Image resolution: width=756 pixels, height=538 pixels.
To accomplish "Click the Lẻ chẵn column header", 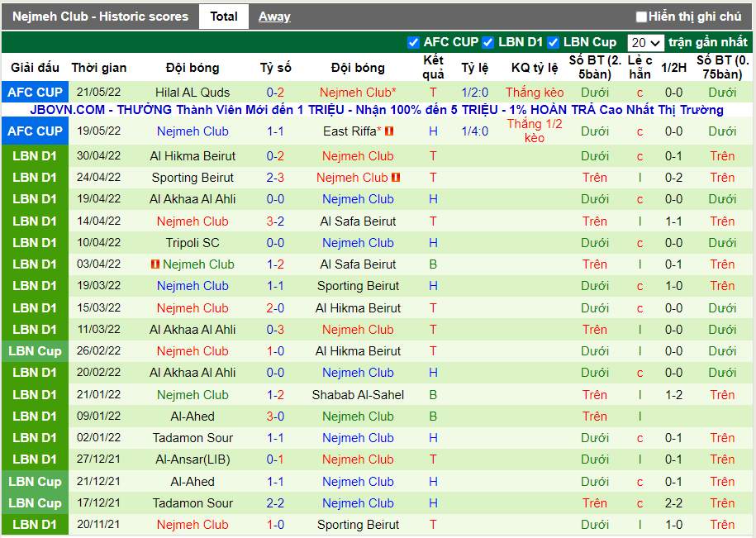I will click(640, 67).
